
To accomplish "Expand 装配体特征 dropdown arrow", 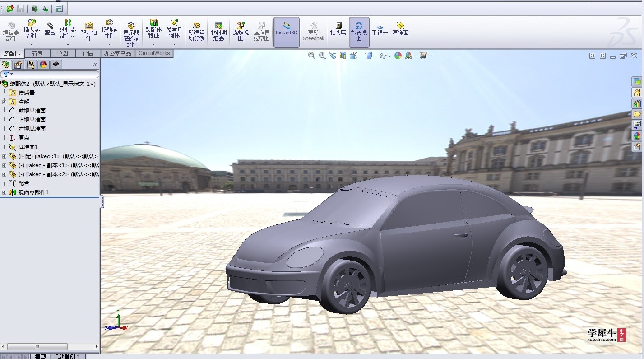I will (x=153, y=44).
